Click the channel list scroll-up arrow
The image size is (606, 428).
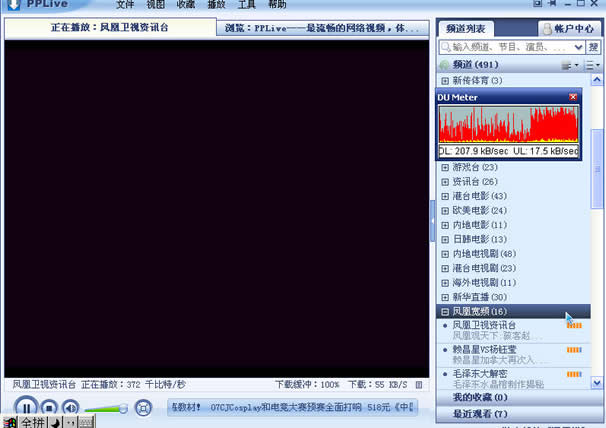click(597, 80)
